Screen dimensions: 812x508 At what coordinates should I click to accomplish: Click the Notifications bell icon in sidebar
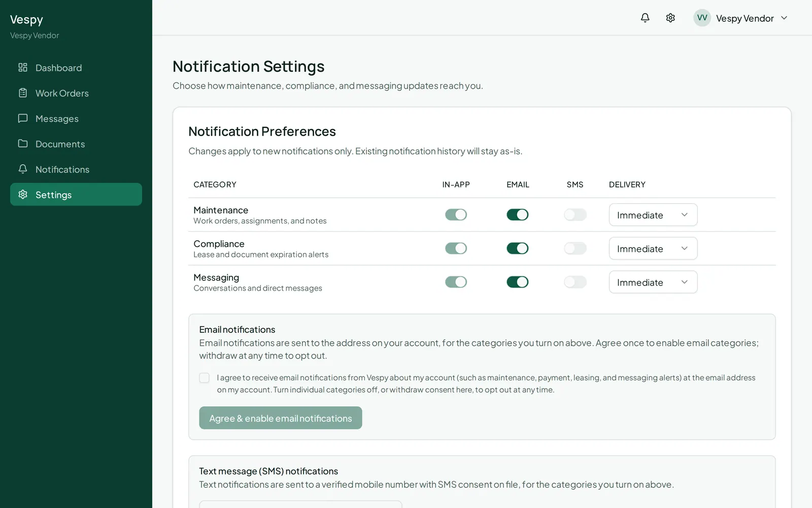click(23, 169)
